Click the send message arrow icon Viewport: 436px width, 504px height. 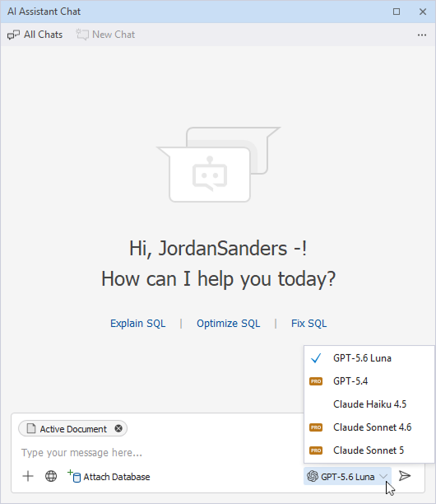(x=405, y=476)
